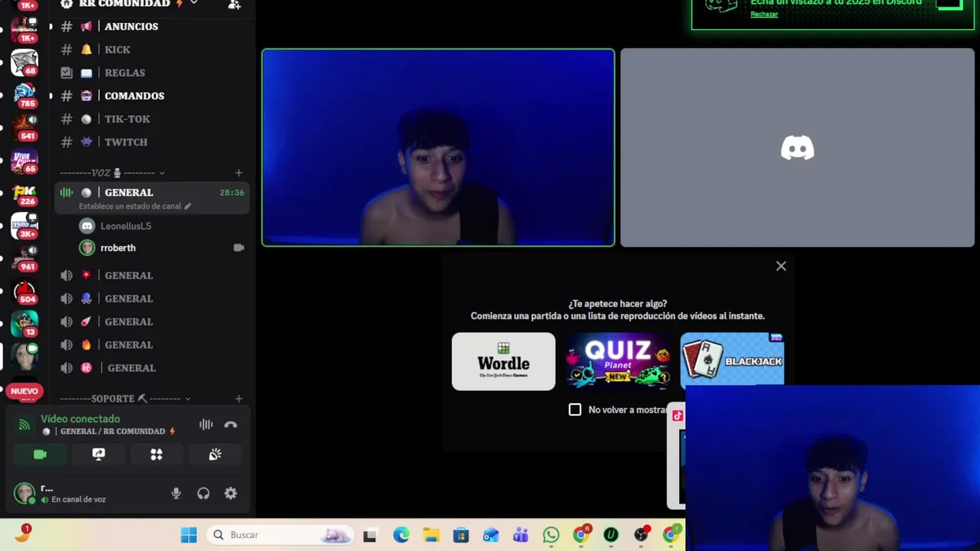
Task: Open Microsoft Teams from taskbar
Action: [521, 535]
